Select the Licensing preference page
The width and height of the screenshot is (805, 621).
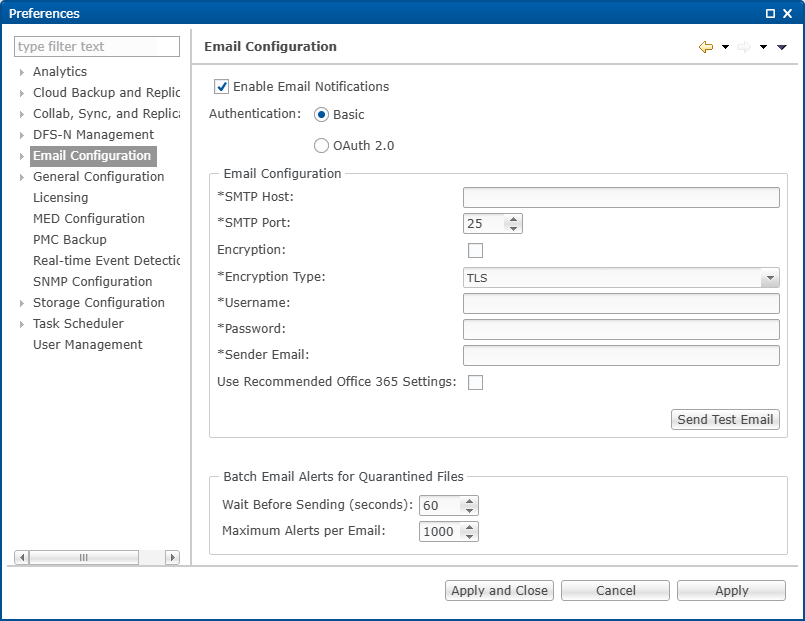click(60, 197)
